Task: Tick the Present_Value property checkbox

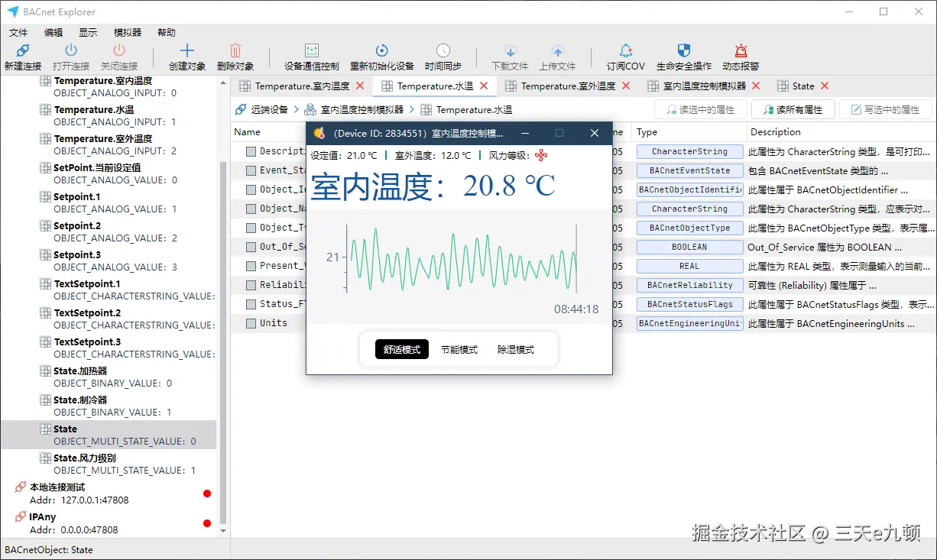Action: (251, 266)
